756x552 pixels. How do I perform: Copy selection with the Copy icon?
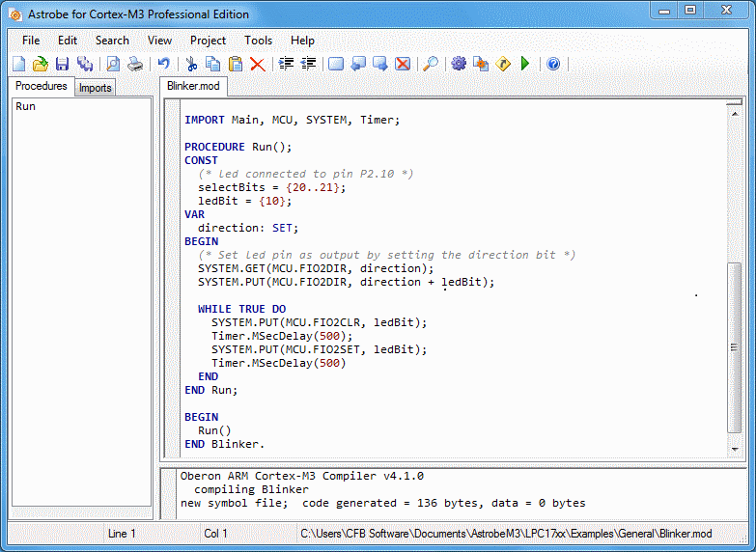pos(212,64)
